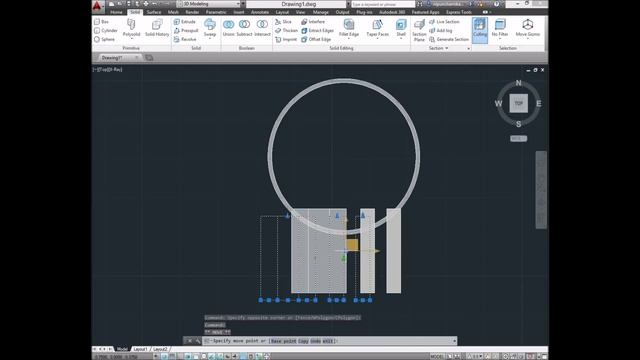Toggle Solid History

point(157,28)
